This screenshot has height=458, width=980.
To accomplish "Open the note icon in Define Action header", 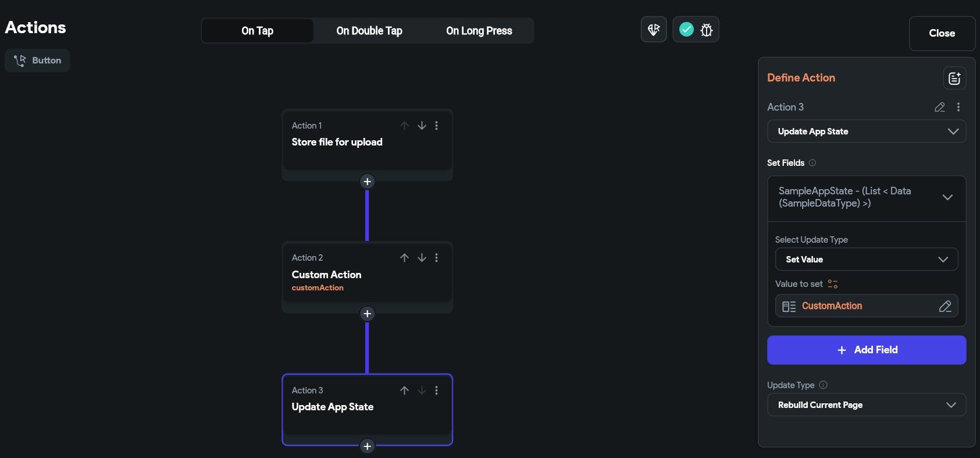I will pyautogui.click(x=954, y=78).
